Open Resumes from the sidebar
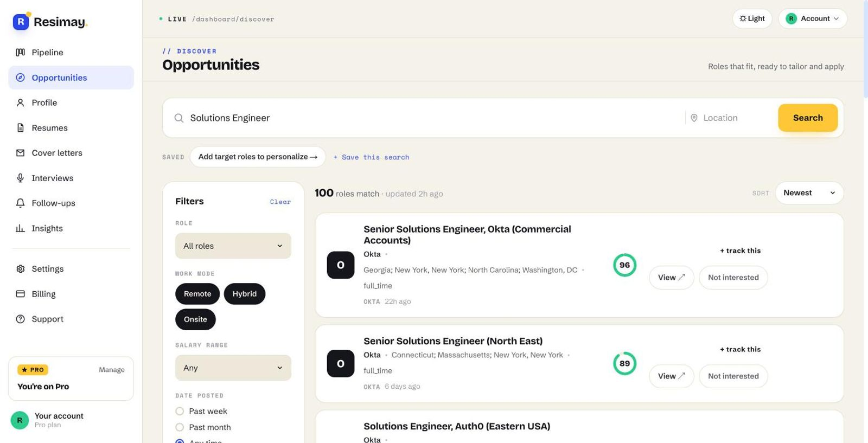Screen dimensions: 868x443 click(71, 128)
